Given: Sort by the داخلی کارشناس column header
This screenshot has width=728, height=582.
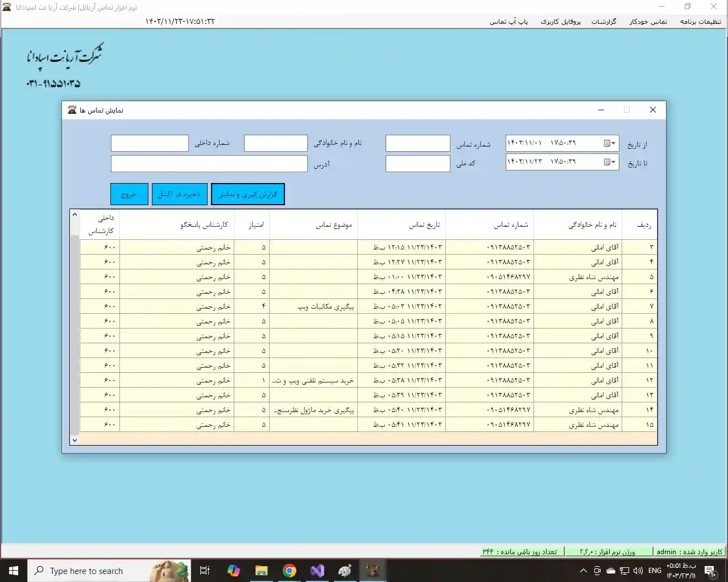Looking at the screenshot, I should [100, 225].
